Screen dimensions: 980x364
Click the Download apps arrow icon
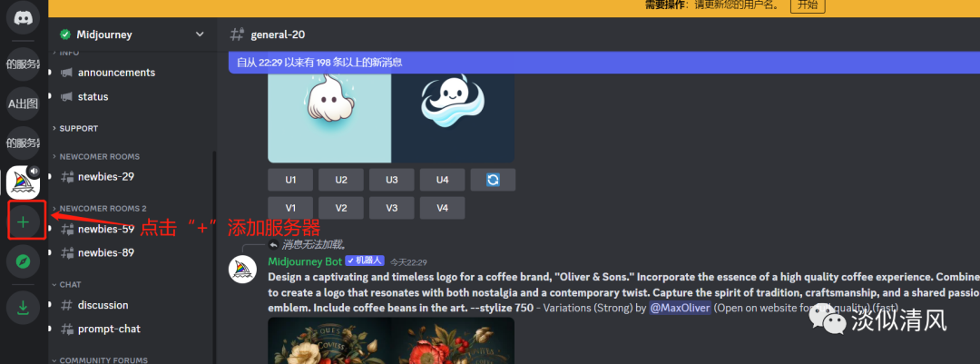24,309
